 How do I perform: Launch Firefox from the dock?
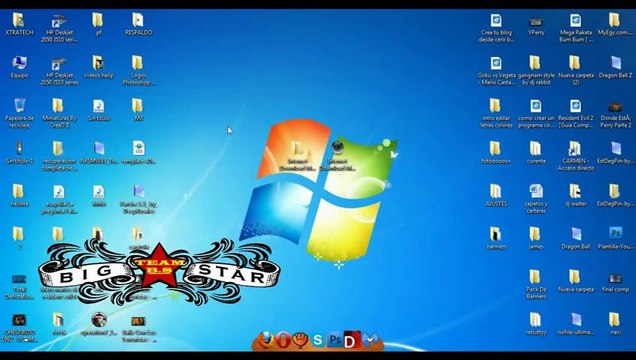tap(266, 340)
